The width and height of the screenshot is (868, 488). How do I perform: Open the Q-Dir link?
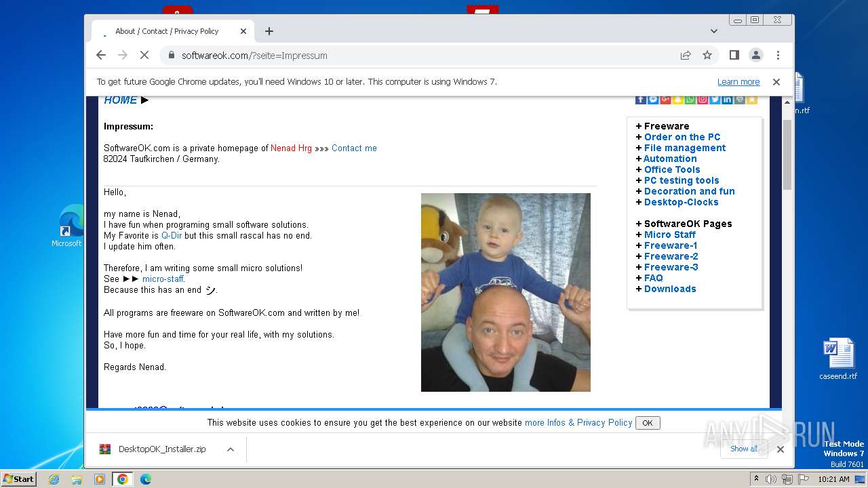tap(172, 236)
